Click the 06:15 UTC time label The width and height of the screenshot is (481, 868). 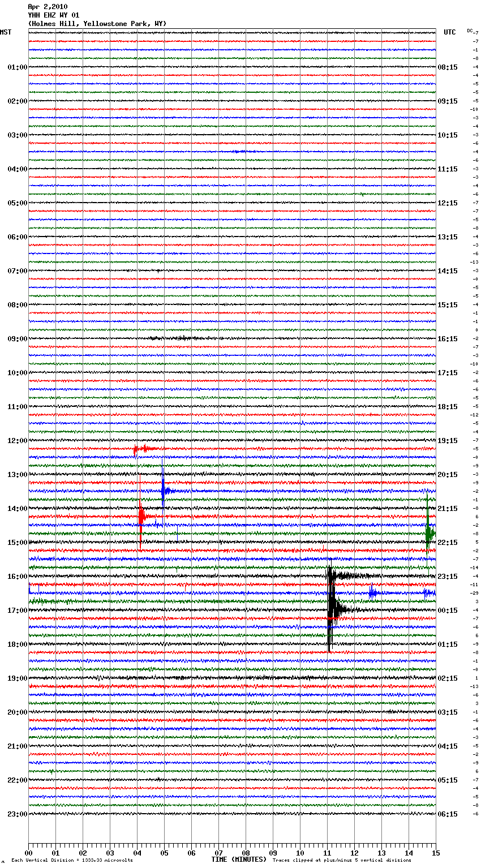coord(448,814)
